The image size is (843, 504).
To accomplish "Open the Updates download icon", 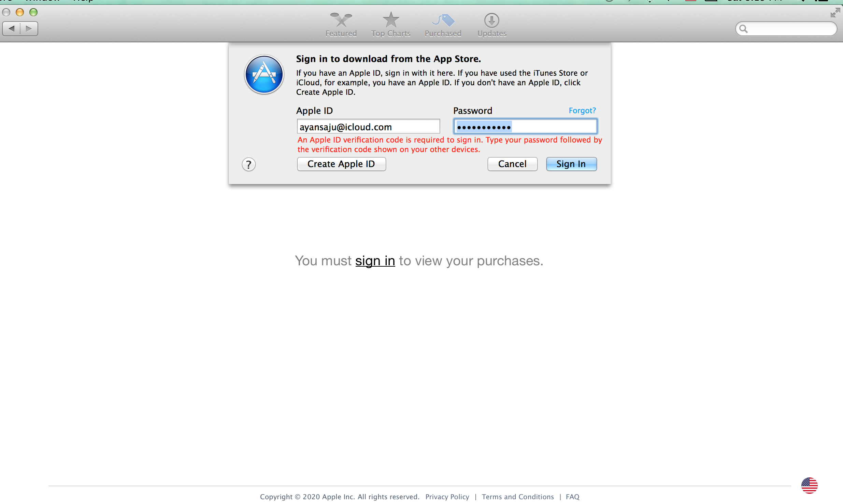I will 491,20.
